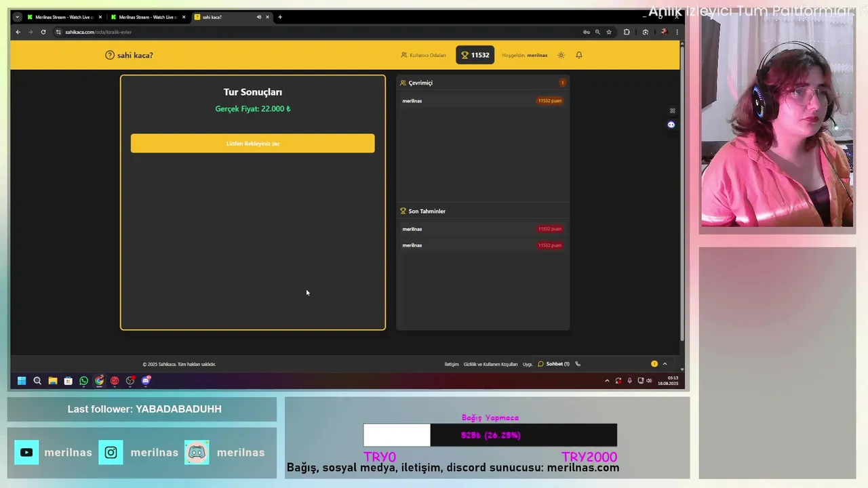868x488 pixels.
Task: Open the browser extensions puzzle icon
Action: tap(627, 32)
